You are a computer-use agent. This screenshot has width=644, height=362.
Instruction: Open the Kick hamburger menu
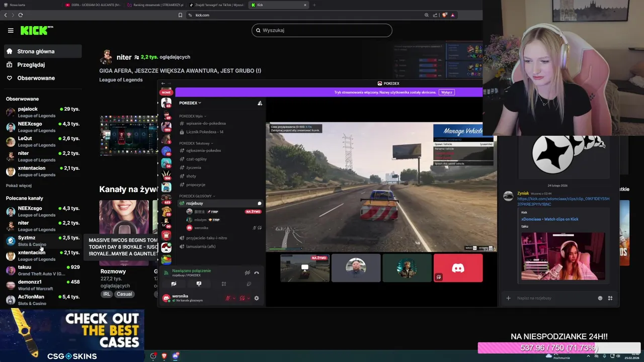11,31
